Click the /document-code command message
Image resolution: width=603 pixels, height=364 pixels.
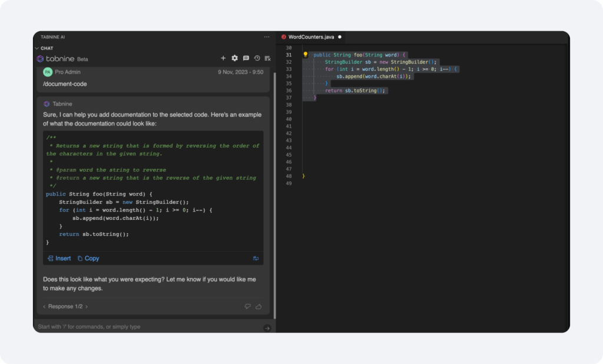pos(65,84)
